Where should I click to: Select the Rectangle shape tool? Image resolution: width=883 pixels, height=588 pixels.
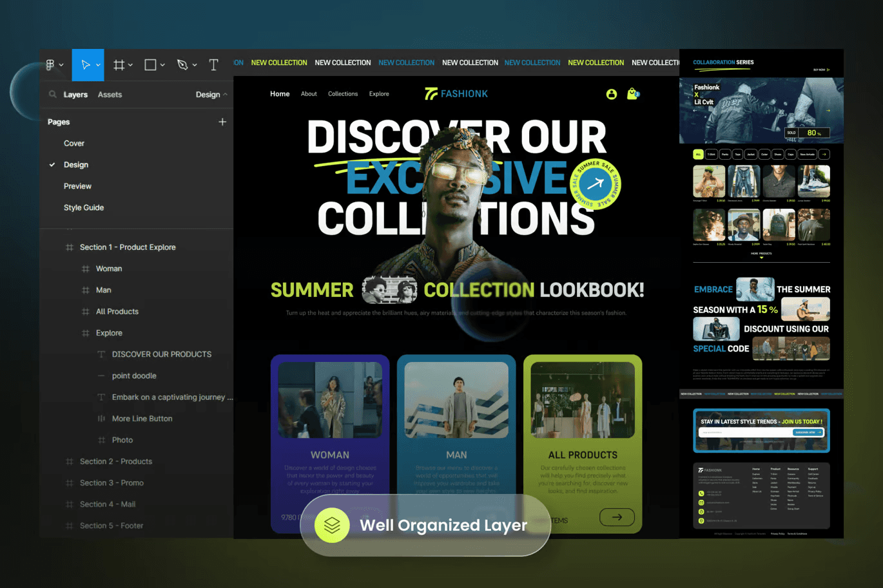point(150,65)
